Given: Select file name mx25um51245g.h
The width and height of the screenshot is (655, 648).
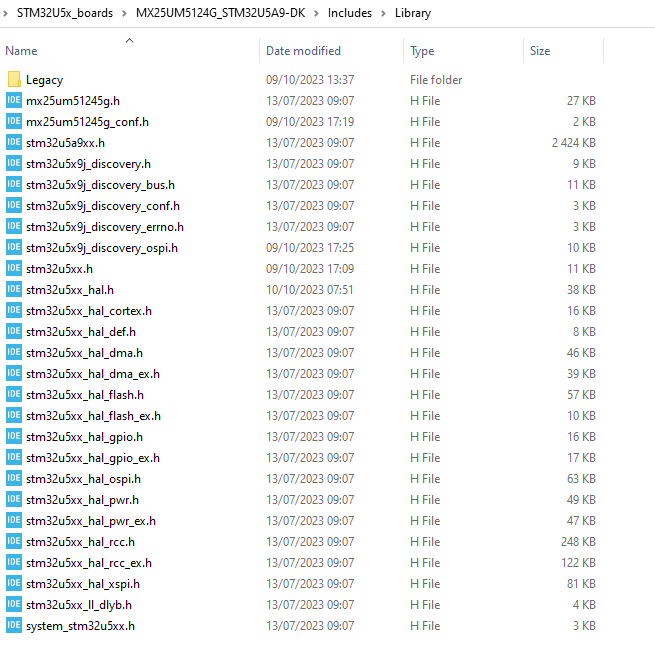Looking at the screenshot, I should 73,101.
